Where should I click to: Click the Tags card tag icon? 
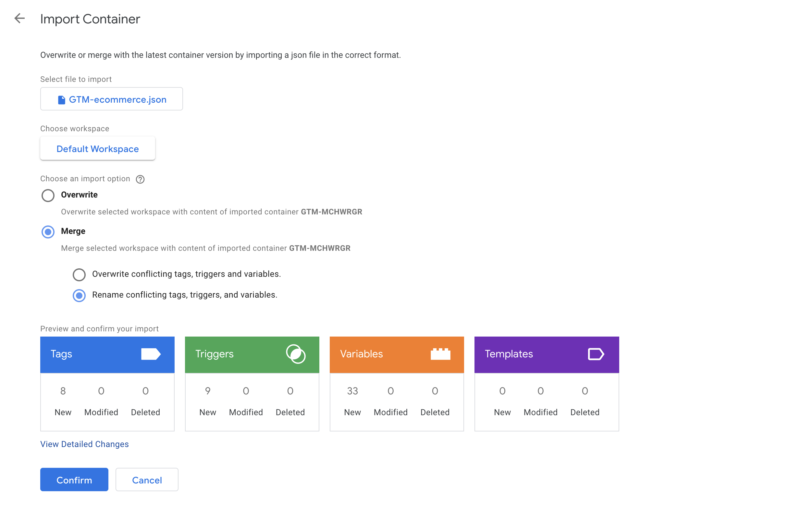150,354
